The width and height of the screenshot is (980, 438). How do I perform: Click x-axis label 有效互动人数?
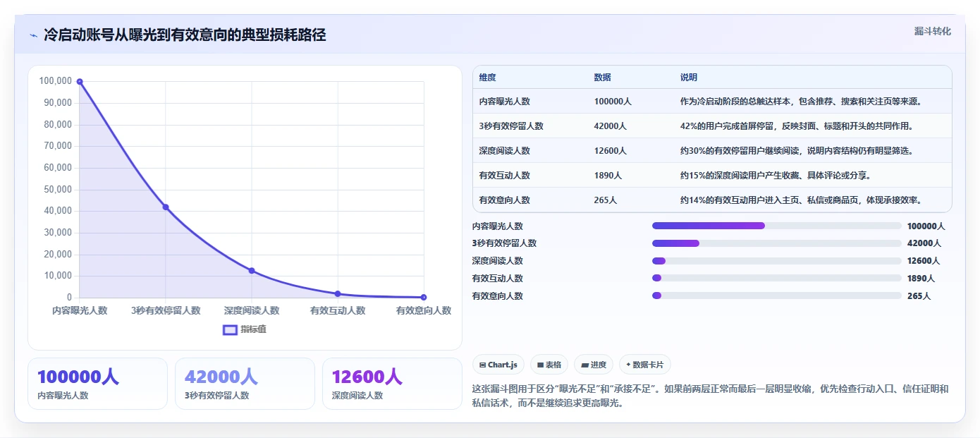click(338, 310)
